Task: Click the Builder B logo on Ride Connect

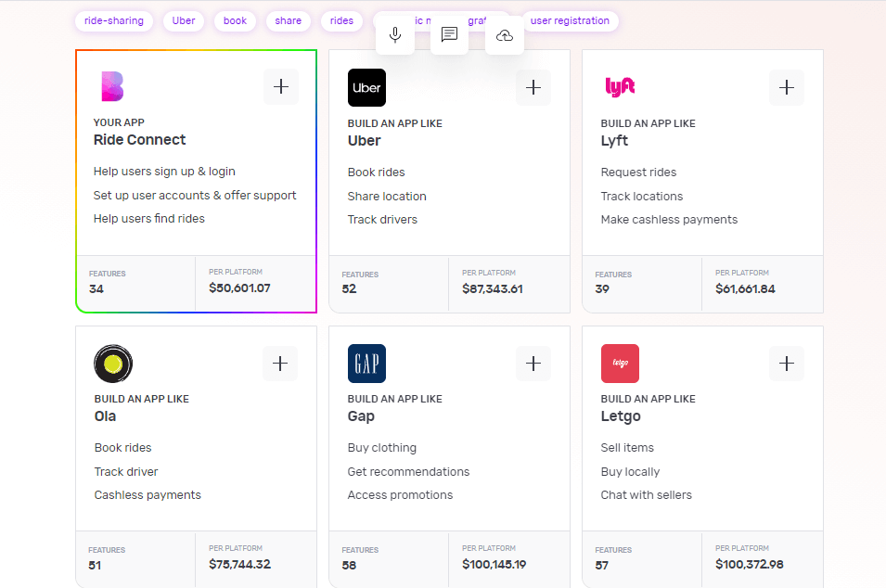Action: click(112, 86)
